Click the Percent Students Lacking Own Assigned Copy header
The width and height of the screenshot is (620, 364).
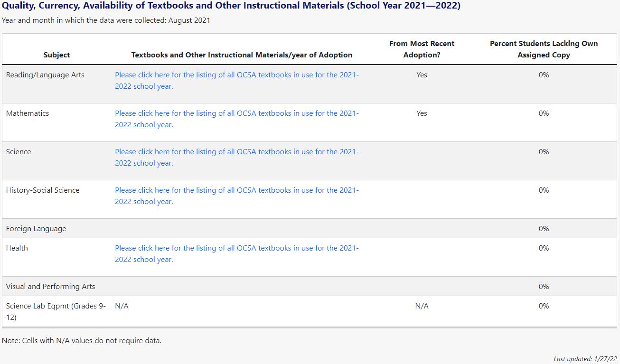pyautogui.click(x=544, y=49)
